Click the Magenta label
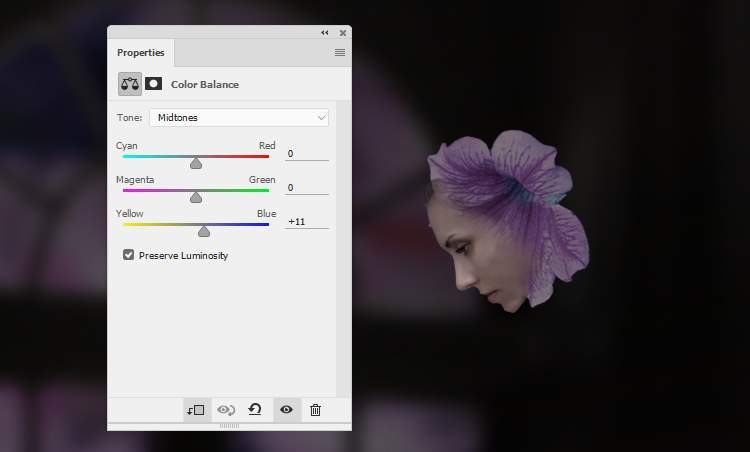The height and width of the screenshot is (452, 750). 135,180
